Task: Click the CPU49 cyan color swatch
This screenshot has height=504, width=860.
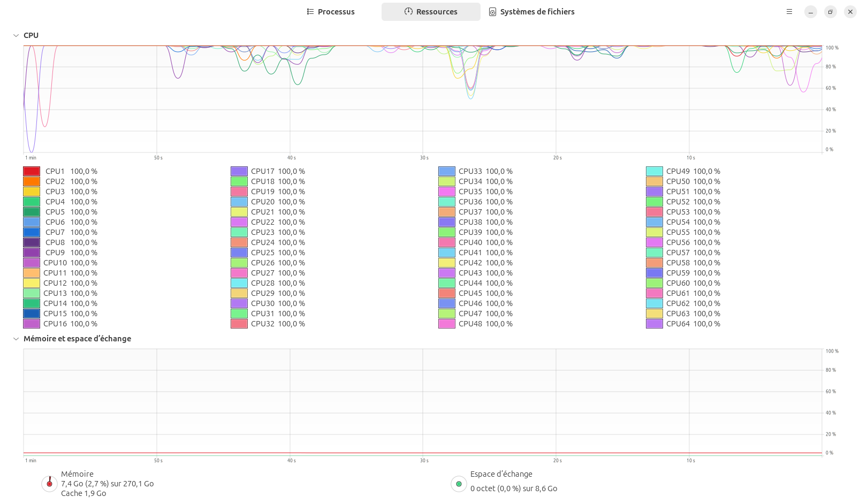Action: pos(654,171)
